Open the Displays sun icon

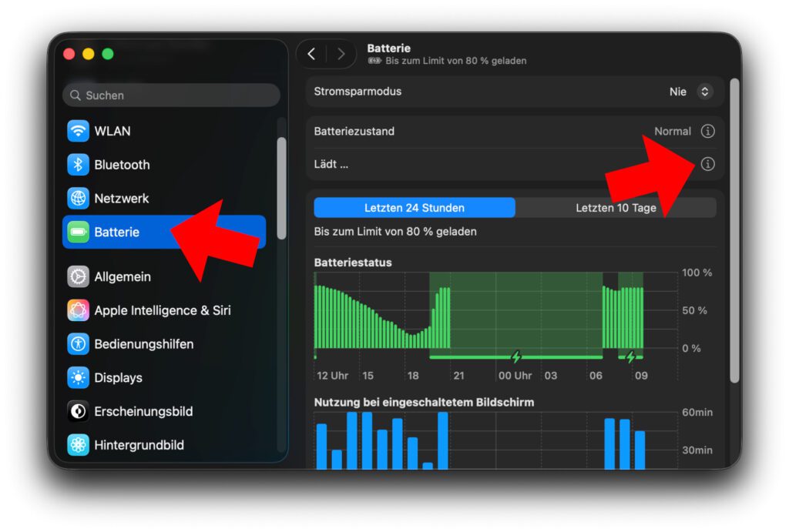tap(78, 377)
